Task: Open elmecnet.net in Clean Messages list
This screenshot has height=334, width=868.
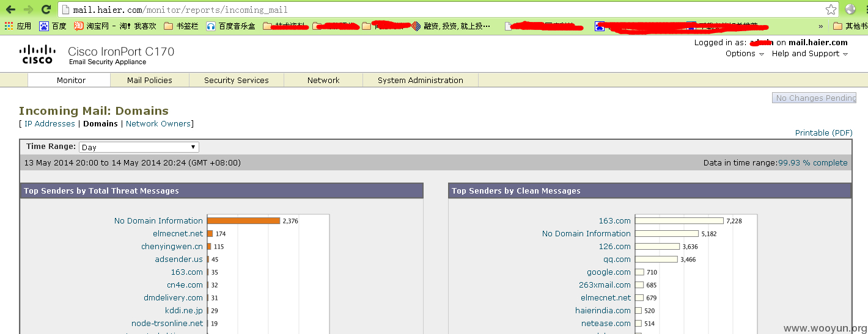Action: [x=606, y=297]
